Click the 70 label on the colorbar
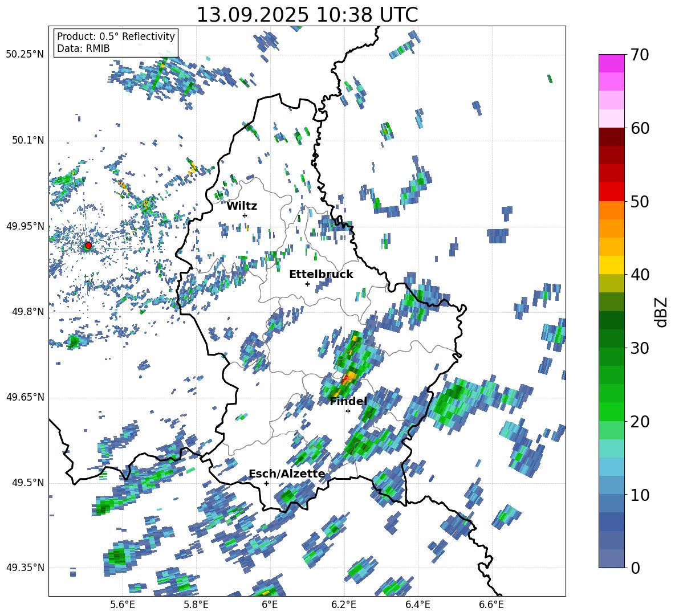This screenshot has height=616, width=675. point(639,55)
